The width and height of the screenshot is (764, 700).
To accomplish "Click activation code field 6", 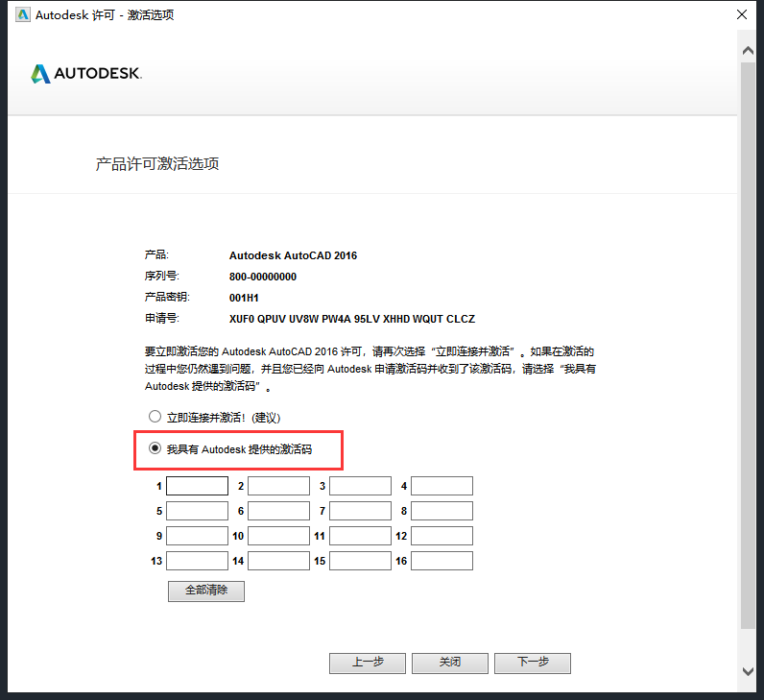I will (x=278, y=511).
